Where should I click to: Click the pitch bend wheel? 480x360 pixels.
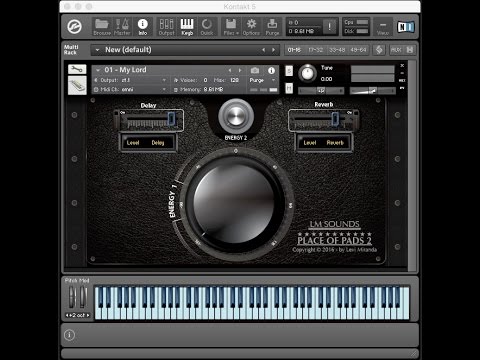(x=72, y=297)
